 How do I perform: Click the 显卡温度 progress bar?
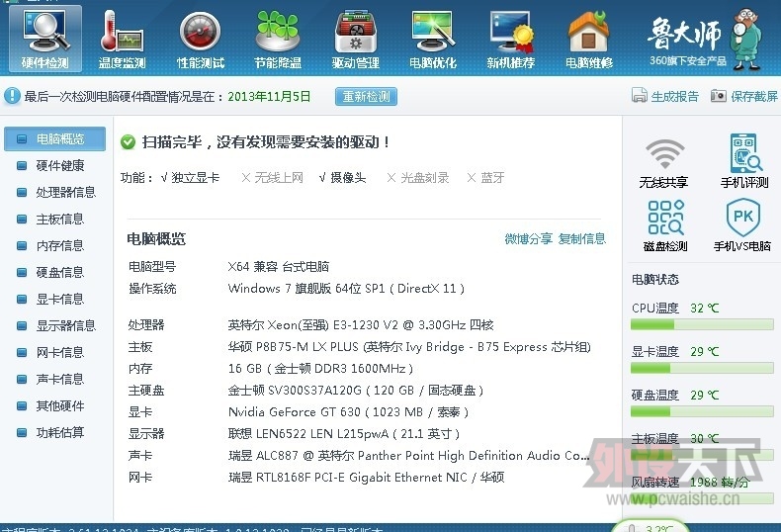(702, 368)
